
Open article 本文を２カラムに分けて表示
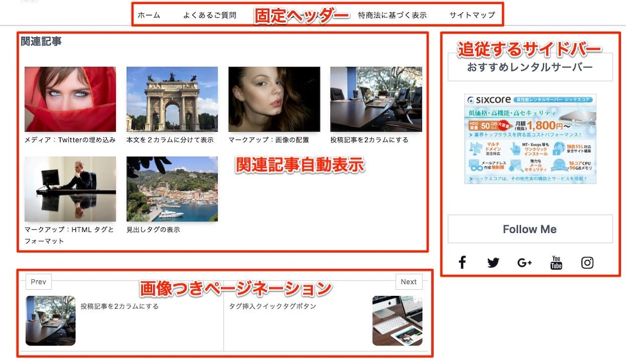(x=170, y=139)
